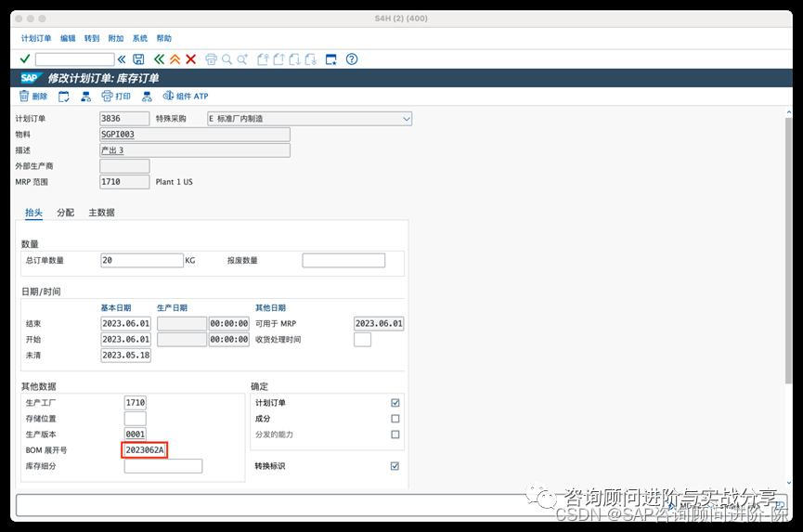This screenshot has width=803, height=532.
Task: Click the 开始 production time field
Action: [x=229, y=340]
